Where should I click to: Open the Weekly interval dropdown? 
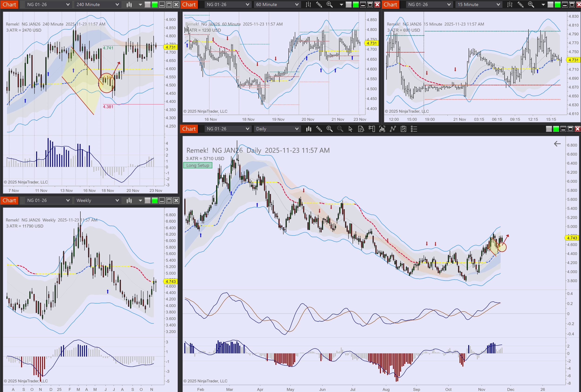(97, 200)
